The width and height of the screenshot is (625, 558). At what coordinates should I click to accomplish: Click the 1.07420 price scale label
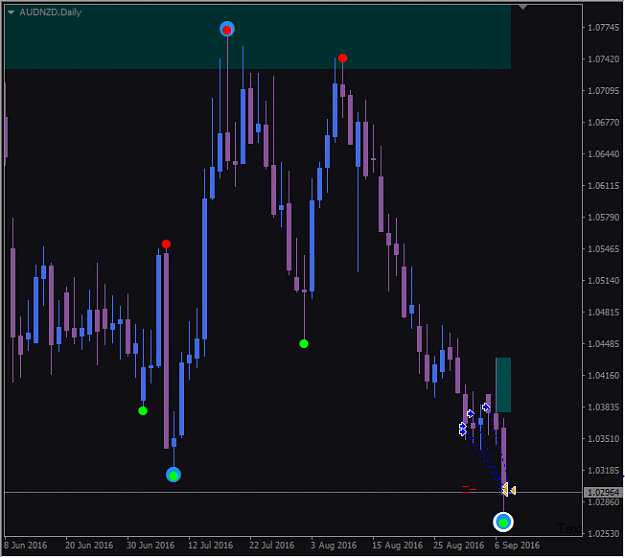pyautogui.click(x=603, y=59)
